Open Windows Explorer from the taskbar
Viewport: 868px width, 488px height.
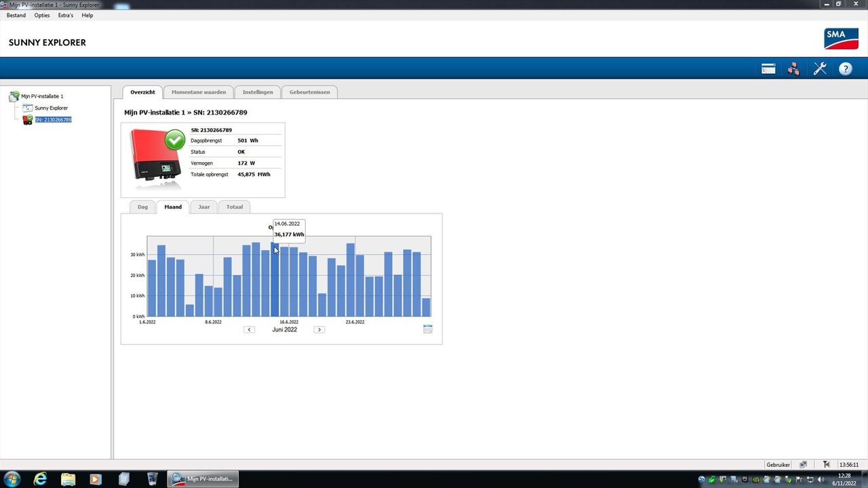[x=68, y=479]
